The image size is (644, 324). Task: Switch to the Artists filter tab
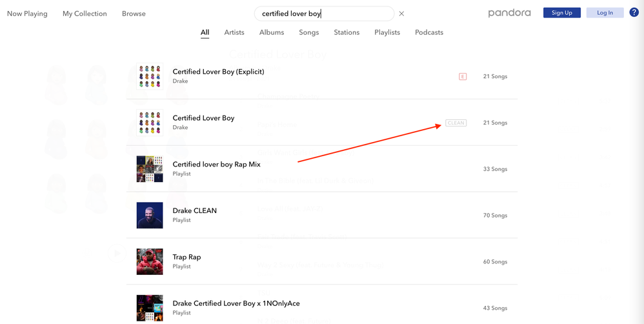pos(234,32)
